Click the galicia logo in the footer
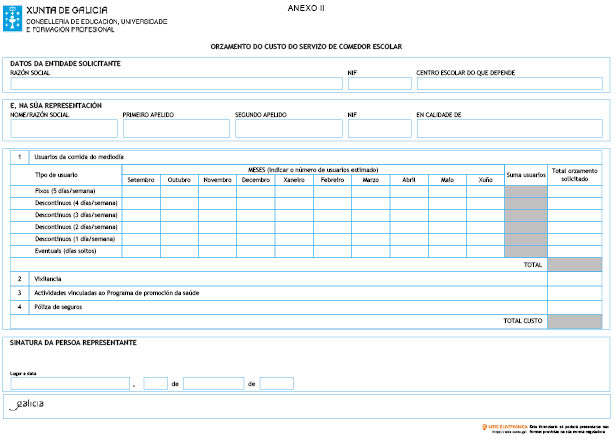Image resolution: width=615 pixels, height=439 pixels. 27,403
